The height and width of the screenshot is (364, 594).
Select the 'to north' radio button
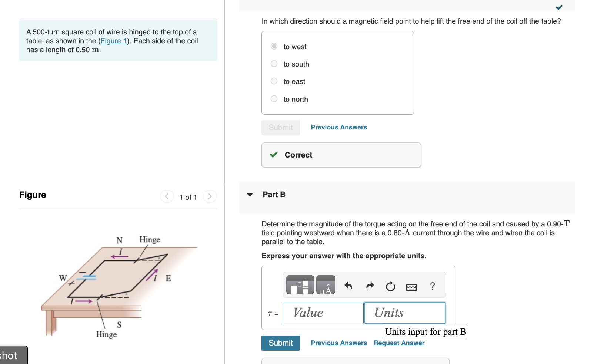click(274, 98)
